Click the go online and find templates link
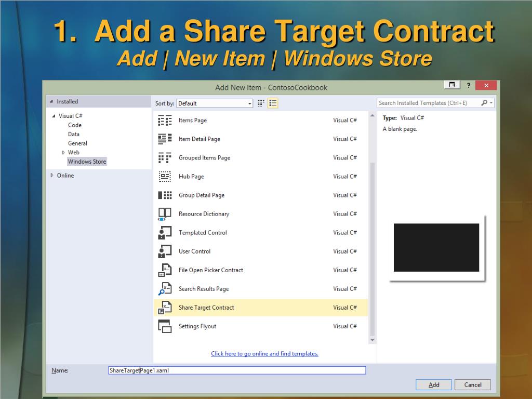Viewport: 532px width, 399px height. (264, 353)
